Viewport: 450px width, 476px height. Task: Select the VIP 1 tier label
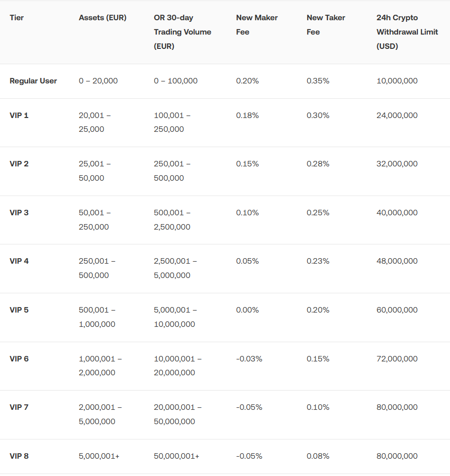[19, 116]
